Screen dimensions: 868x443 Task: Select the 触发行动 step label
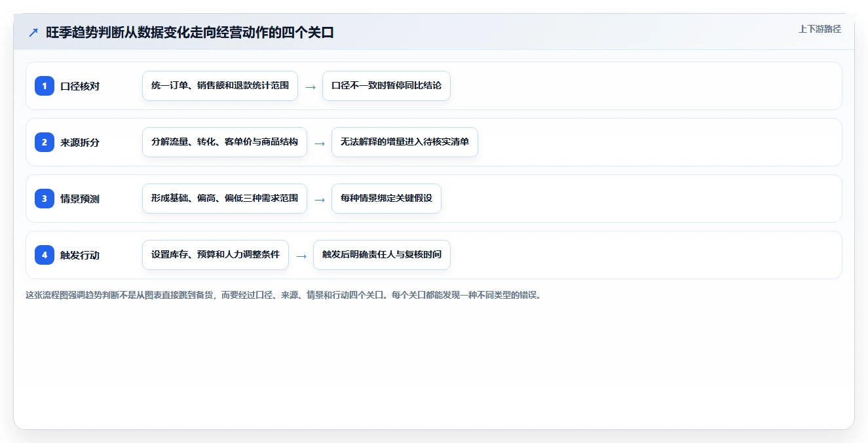[x=80, y=255]
